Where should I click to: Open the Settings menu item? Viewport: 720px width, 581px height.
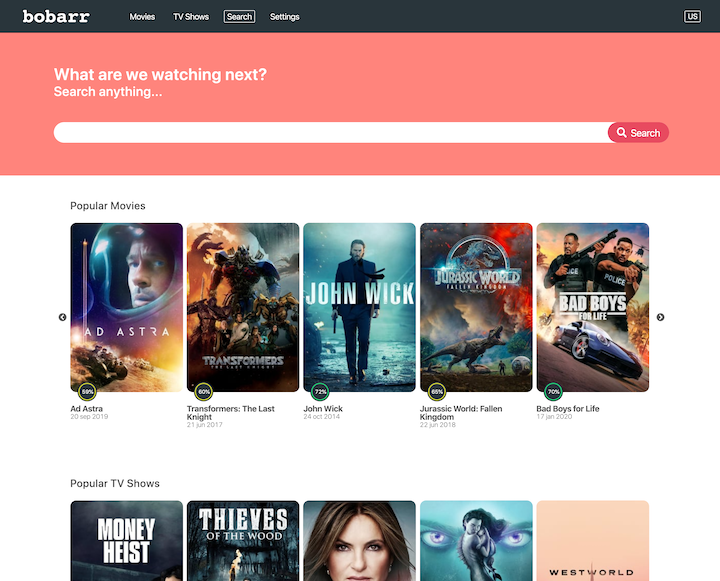(285, 17)
